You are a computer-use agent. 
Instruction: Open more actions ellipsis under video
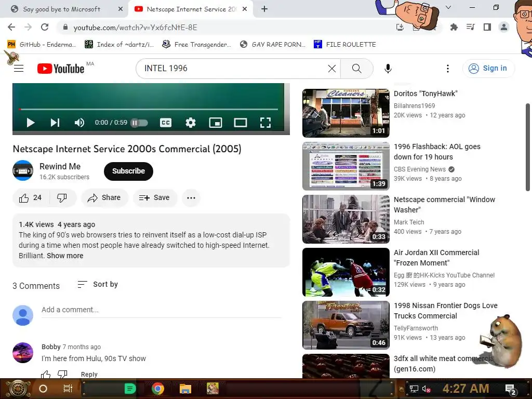pyautogui.click(x=191, y=198)
